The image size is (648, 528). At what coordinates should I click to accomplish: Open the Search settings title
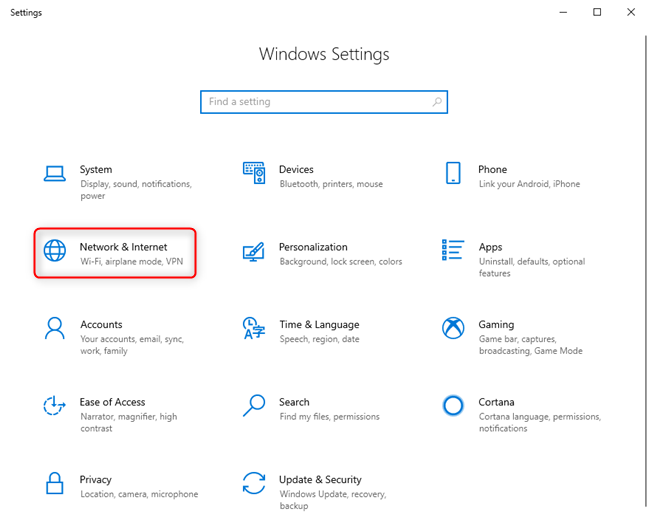tap(294, 402)
